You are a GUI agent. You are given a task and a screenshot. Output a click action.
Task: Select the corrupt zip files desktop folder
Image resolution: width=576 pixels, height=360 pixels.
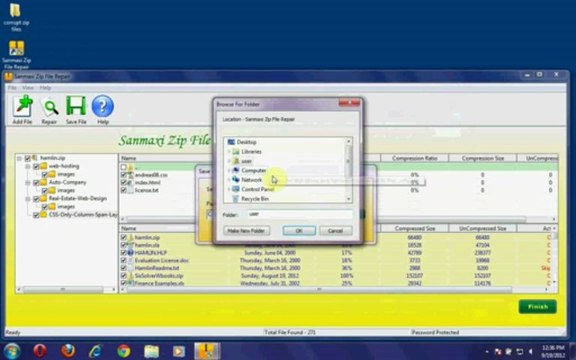(15, 17)
